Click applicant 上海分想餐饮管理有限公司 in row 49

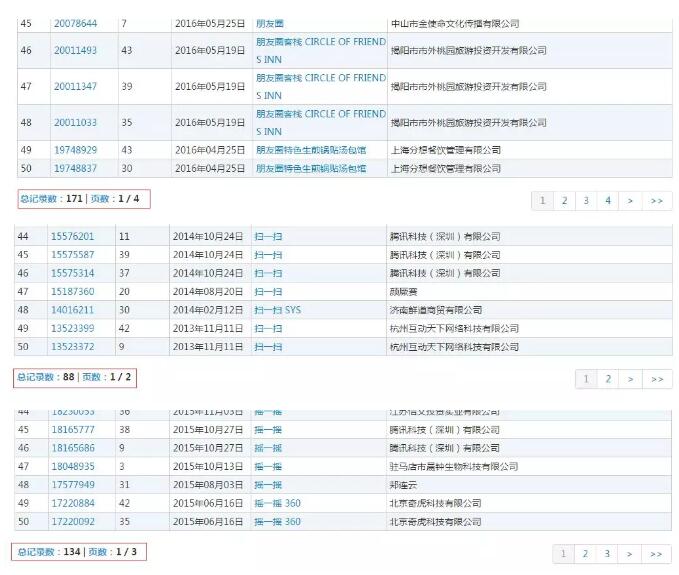446,150
